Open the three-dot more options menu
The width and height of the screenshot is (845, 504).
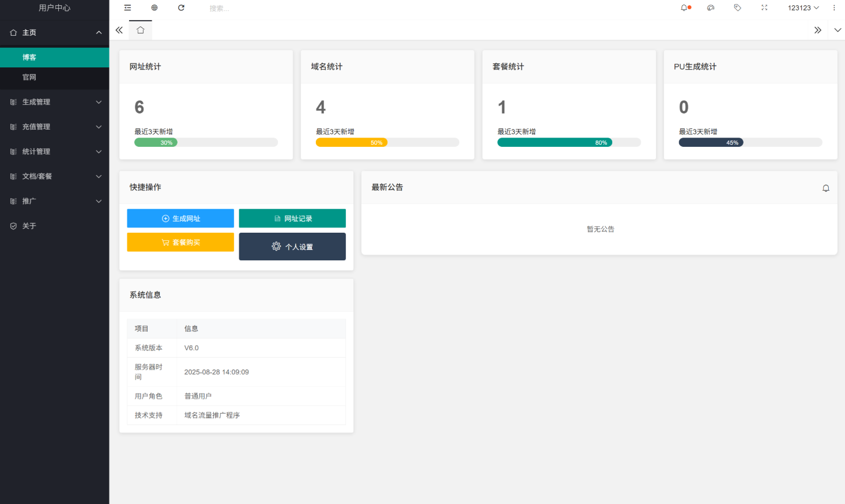point(834,8)
